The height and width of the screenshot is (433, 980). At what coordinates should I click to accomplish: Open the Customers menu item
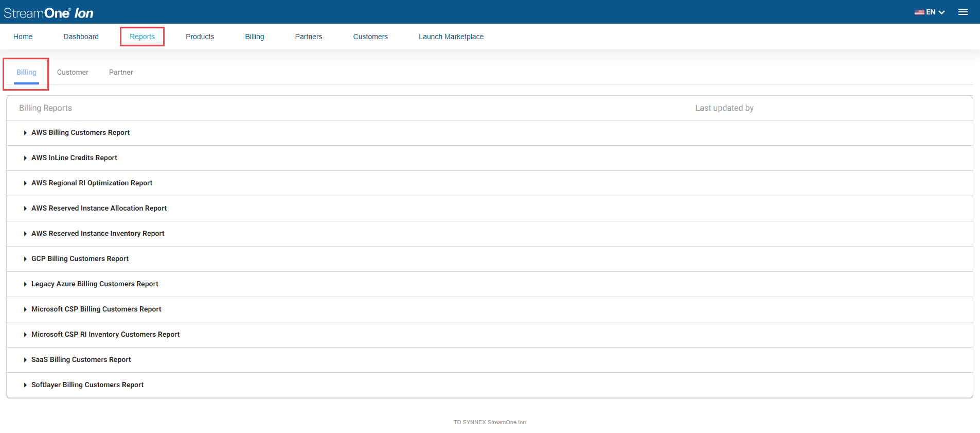click(x=370, y=37)
